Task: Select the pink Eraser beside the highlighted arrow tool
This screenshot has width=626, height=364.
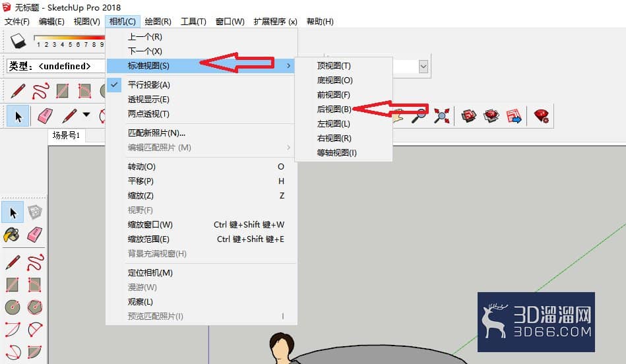Action: click(x=45, y=116)
